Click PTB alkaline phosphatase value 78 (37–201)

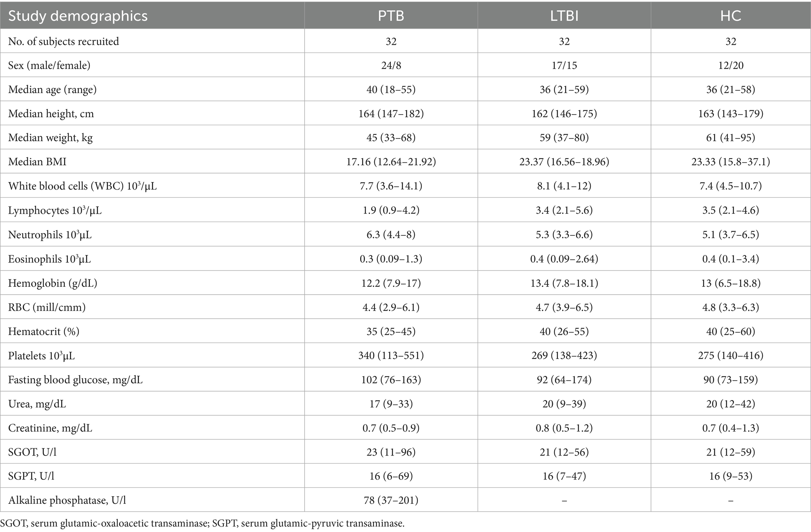(391, 500)
